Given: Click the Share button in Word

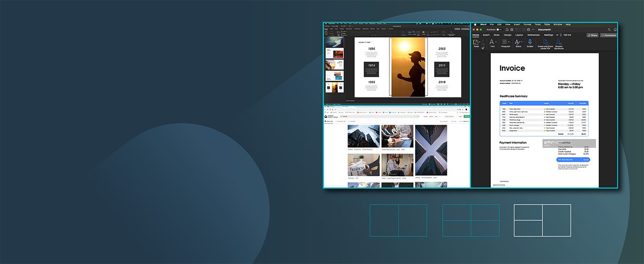Looking at the screenshot, I should point(593,35).
